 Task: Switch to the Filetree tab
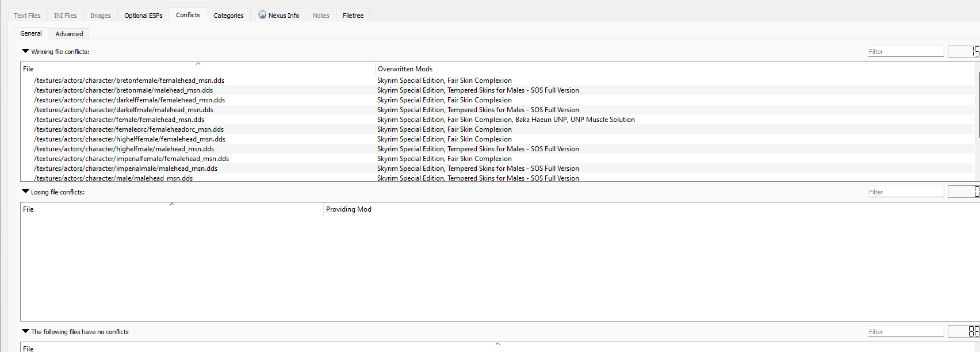click(353, 16)
